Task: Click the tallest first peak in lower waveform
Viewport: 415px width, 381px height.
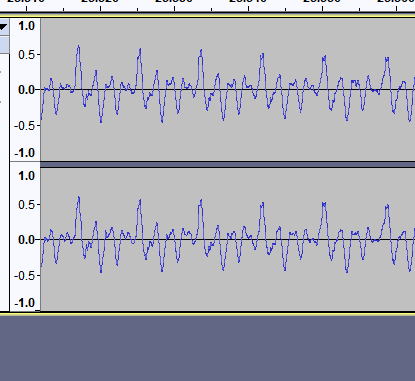Action: click(79, 198)
